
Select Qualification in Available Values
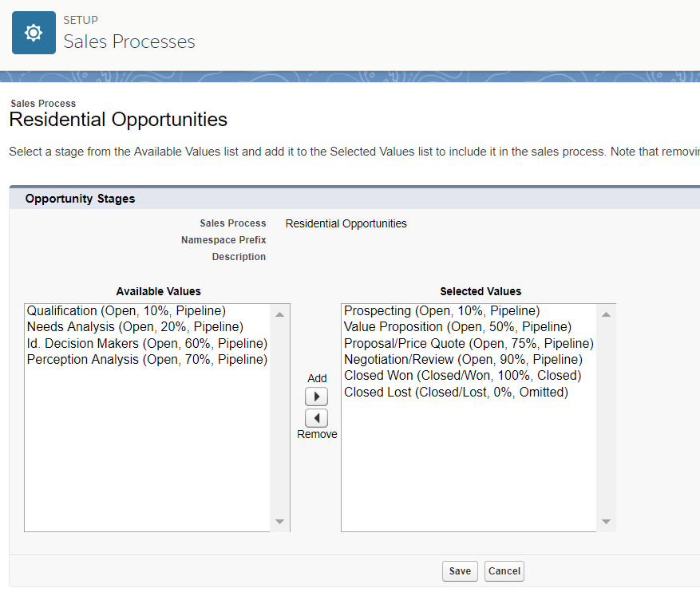(x=126, y=311)
